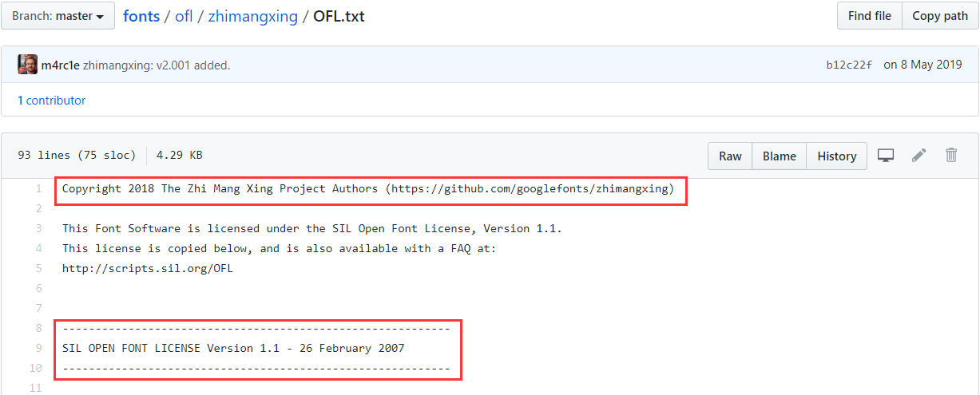Image resolution: width=980 pixels, height=395 pixels.
Task: Open commit message zhimangxing: v2.001 added
Action: 157,65
